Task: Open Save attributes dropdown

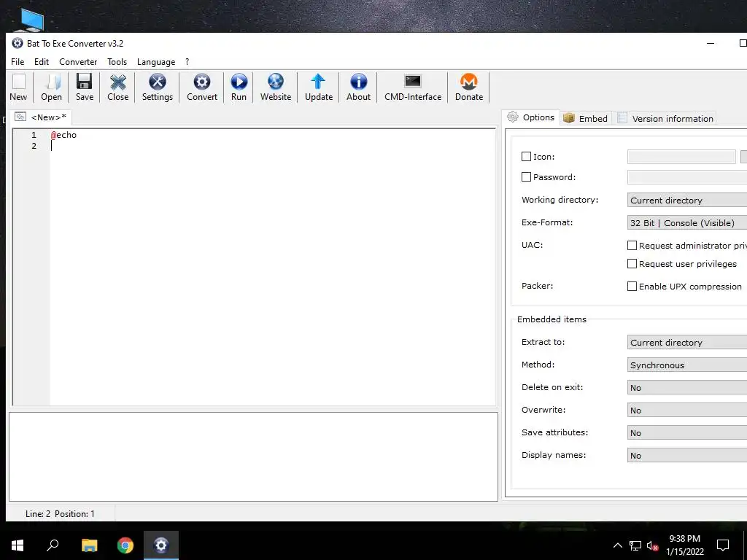Action: tap(687, 433)
